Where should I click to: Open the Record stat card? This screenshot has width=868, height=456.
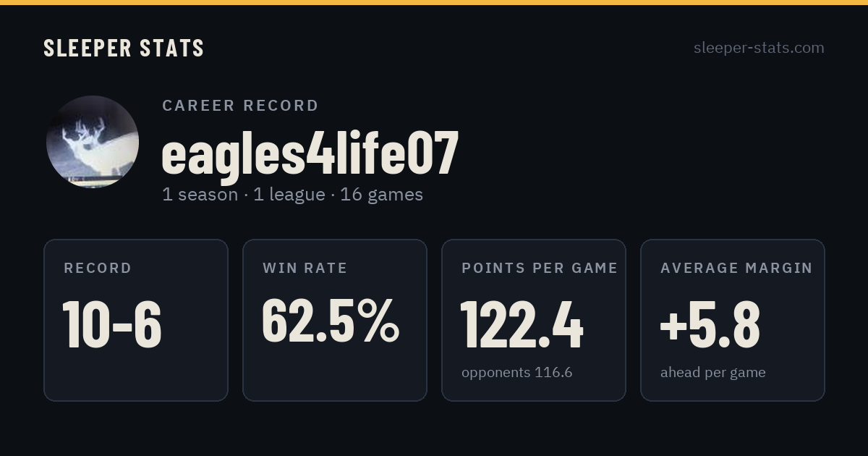click(136, 320)
